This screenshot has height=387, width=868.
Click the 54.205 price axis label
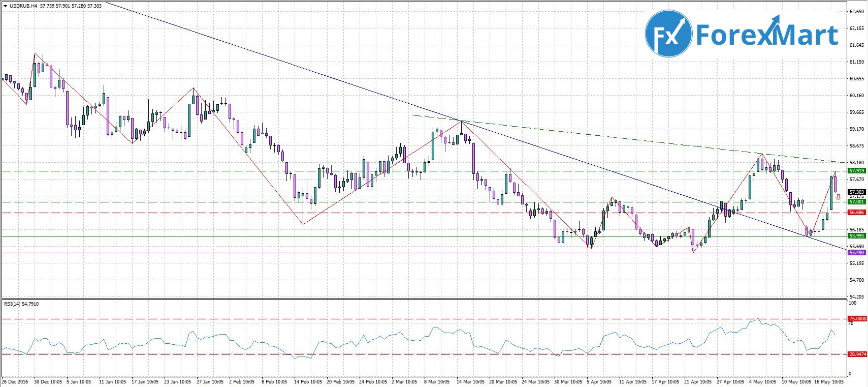coord(857,297)
